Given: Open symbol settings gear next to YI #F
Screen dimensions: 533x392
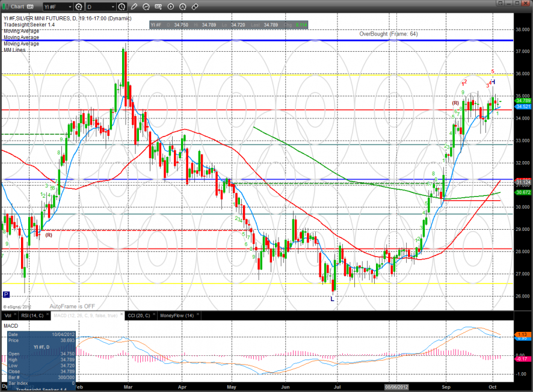Looking at the screenshot, I should [x=80, y=7].
